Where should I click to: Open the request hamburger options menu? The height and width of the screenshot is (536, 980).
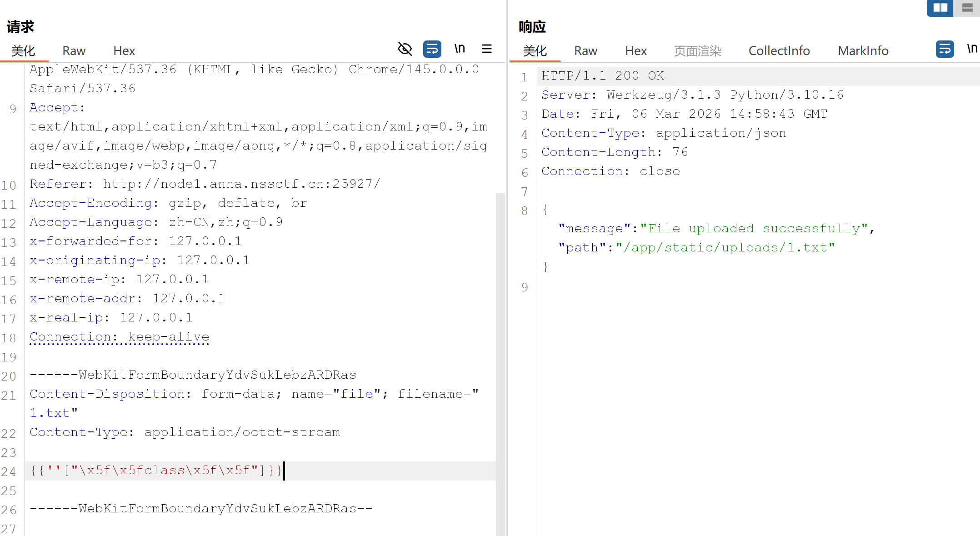[x=487, y=49]
